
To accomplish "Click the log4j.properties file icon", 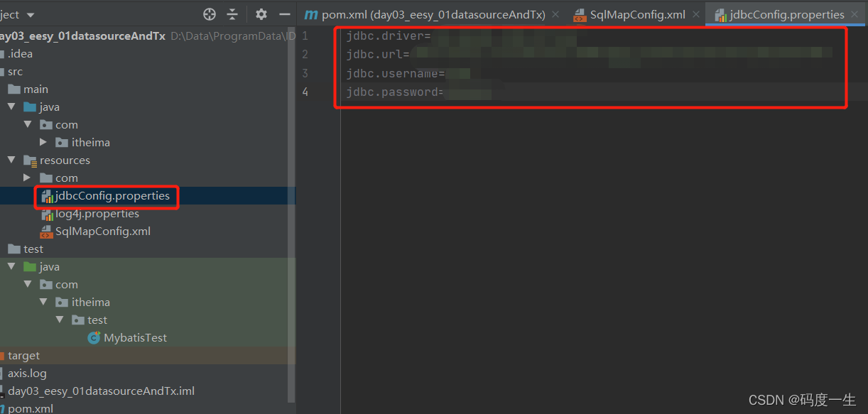I will [x=46, y=213].
